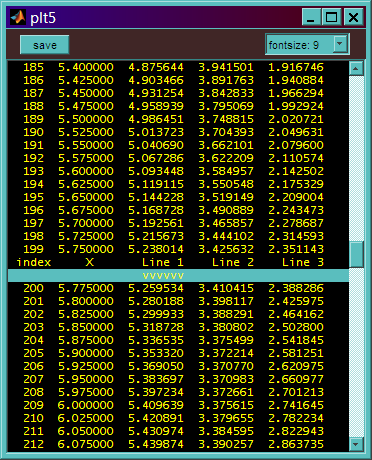Minimize the plt5 window
The height and width of the screenshot is (460, 372).
click(x=311, y=17)
